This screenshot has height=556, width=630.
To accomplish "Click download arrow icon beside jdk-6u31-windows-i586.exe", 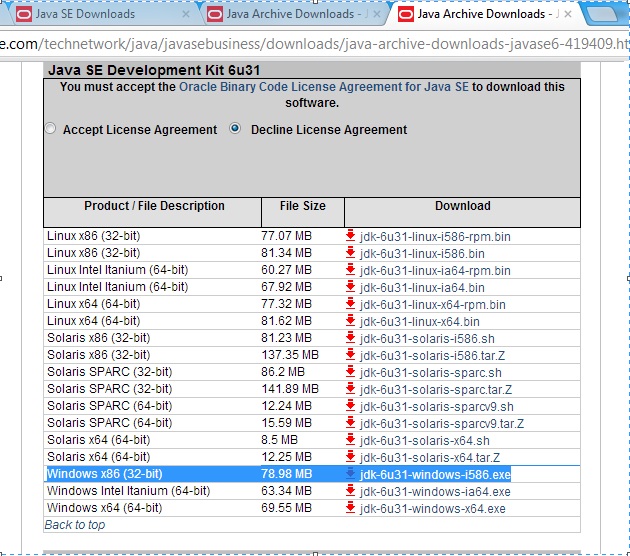I will click(350, 474).
